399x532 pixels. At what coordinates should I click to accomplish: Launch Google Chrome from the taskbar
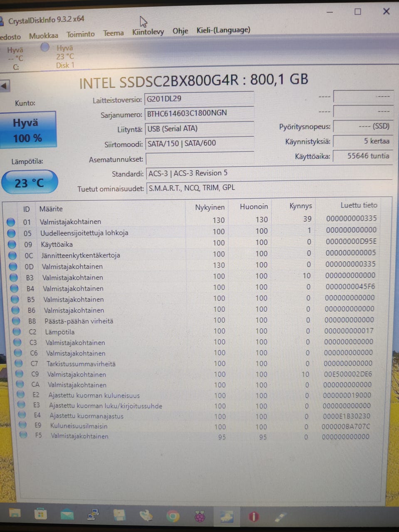click(173, 517)
